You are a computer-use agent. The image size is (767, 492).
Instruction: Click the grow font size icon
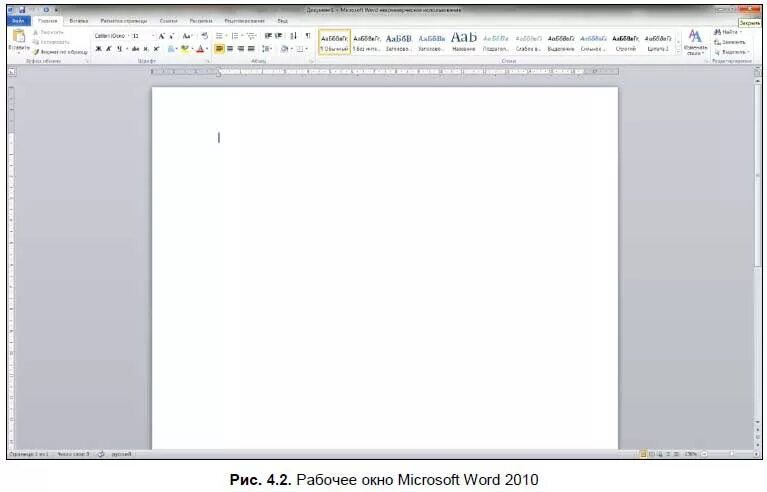[x=161, y=36]
